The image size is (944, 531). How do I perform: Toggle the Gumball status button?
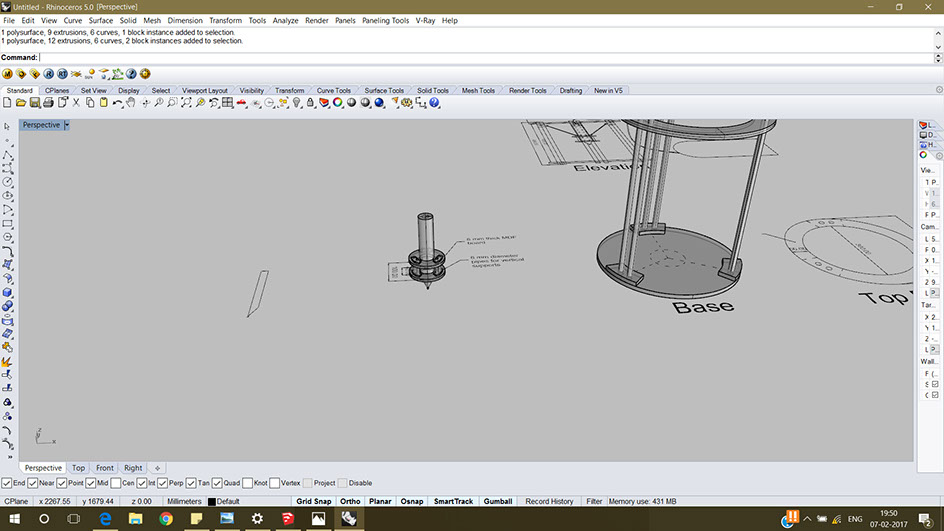point(498,501)
